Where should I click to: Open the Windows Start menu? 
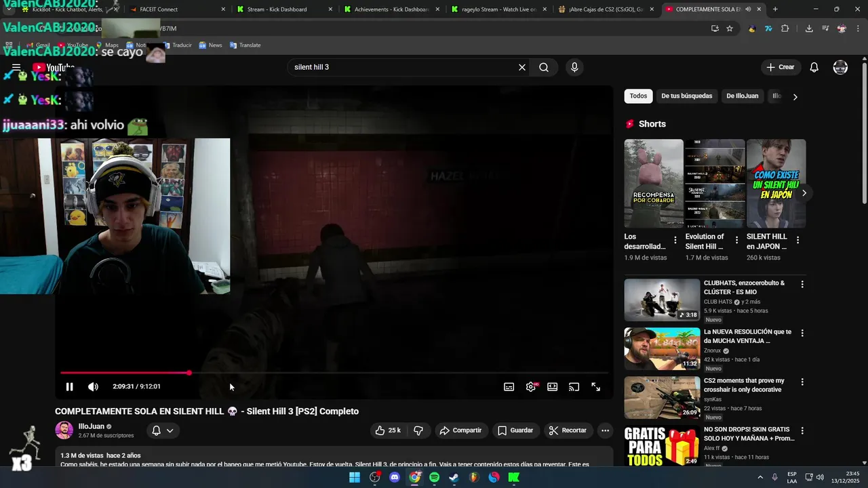pos(355,477)
